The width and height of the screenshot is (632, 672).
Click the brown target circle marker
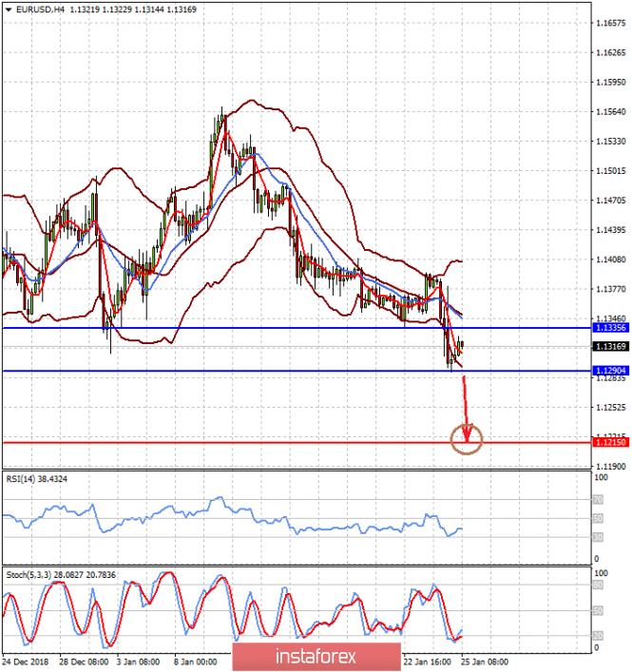pos(468,438)
